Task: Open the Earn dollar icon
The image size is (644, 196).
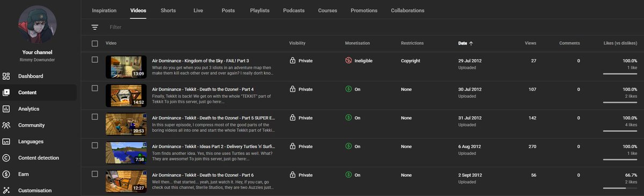Action: tap(6, 174)
